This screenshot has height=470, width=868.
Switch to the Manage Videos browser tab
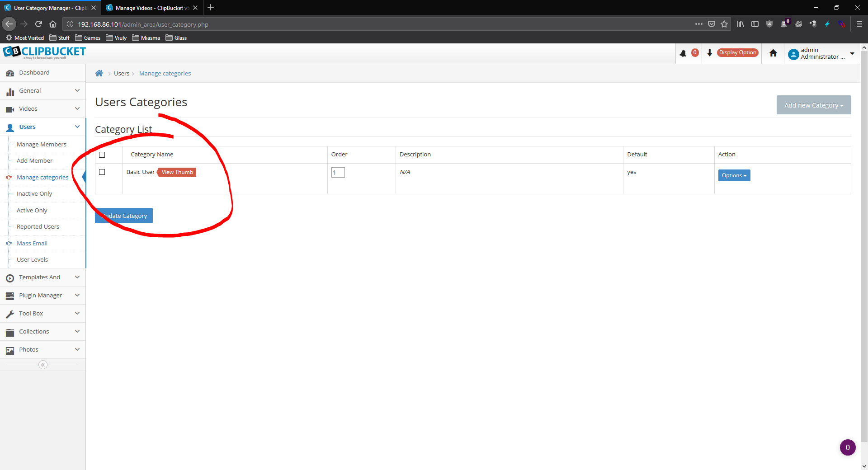[x=149, y=8]
